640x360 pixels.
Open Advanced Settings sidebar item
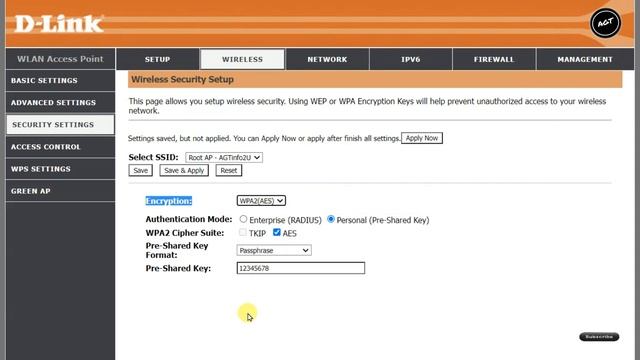(60, 102)
